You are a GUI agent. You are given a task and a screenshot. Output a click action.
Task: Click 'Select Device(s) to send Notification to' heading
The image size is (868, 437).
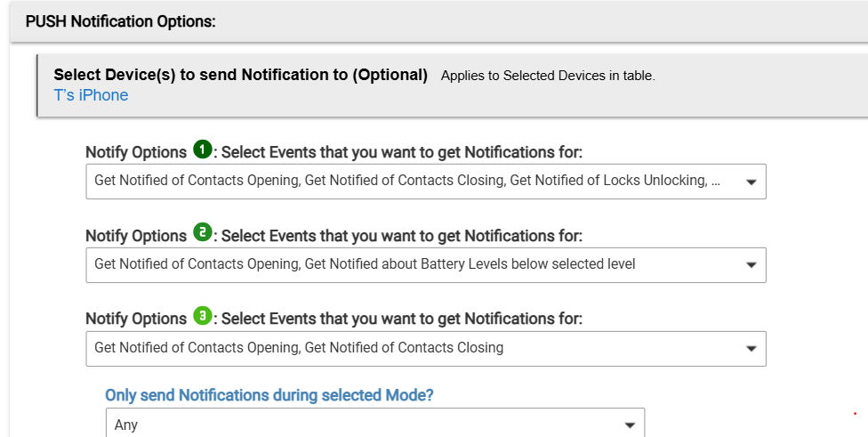(x=241, y=75)
